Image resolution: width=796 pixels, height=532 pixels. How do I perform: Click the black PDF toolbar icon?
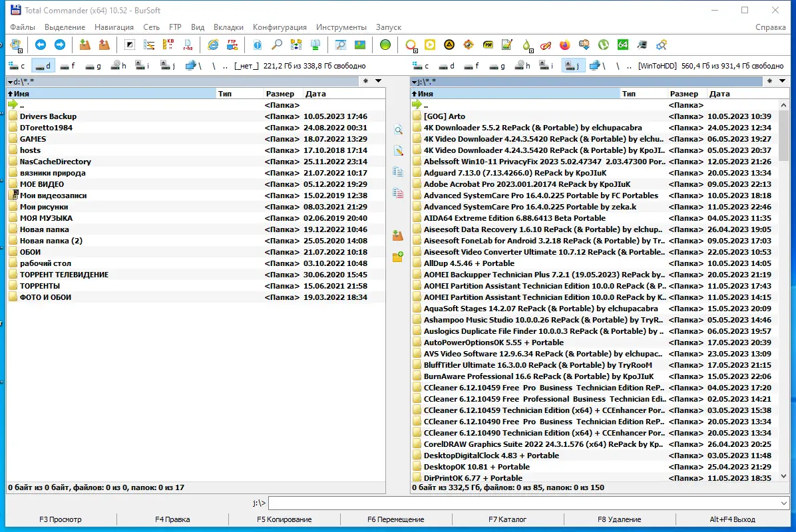click(x=488, y=45)
